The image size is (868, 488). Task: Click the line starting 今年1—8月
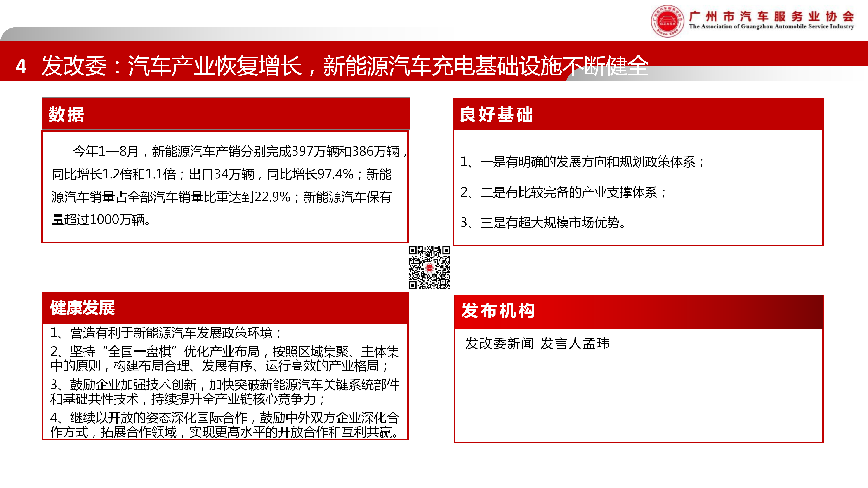pyautogui.click(x=240, y=152)
